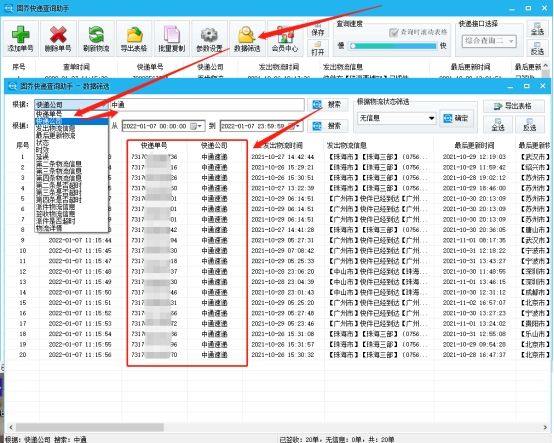
Task: Click the scrollbar left arrow at bottom
Action: (11, 427)
